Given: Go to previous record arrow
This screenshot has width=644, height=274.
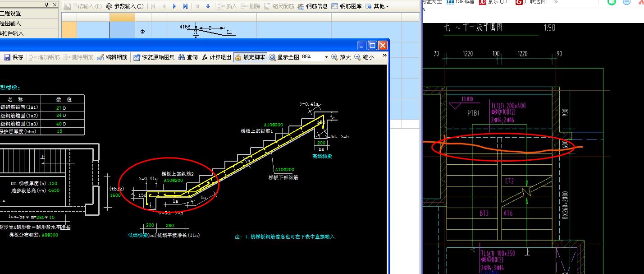Looking at the screenshot, I should click(164, 6).
